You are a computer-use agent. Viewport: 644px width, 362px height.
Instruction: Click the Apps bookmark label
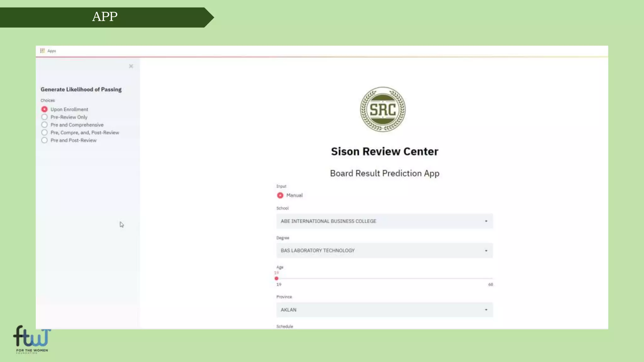click(52, 51)
